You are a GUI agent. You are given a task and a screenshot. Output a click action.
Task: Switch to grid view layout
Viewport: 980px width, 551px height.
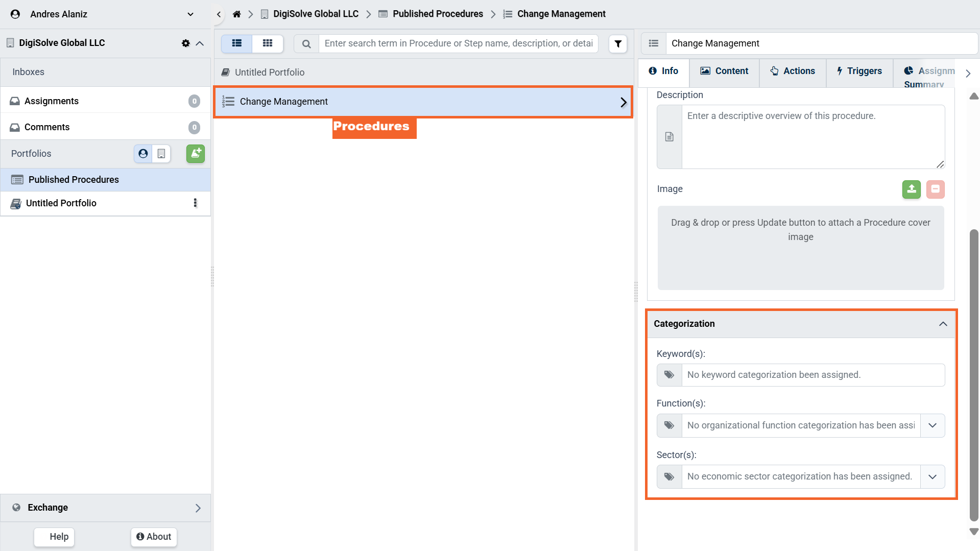268,43
